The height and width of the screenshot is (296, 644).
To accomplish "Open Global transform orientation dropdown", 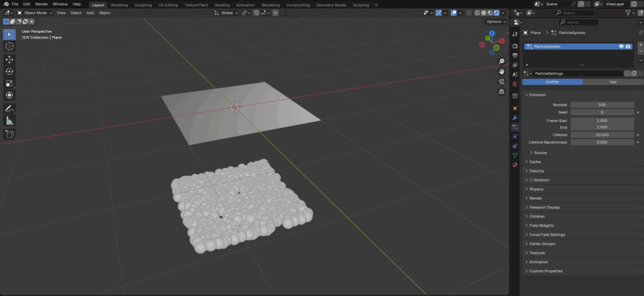I will tap(226, 13).
